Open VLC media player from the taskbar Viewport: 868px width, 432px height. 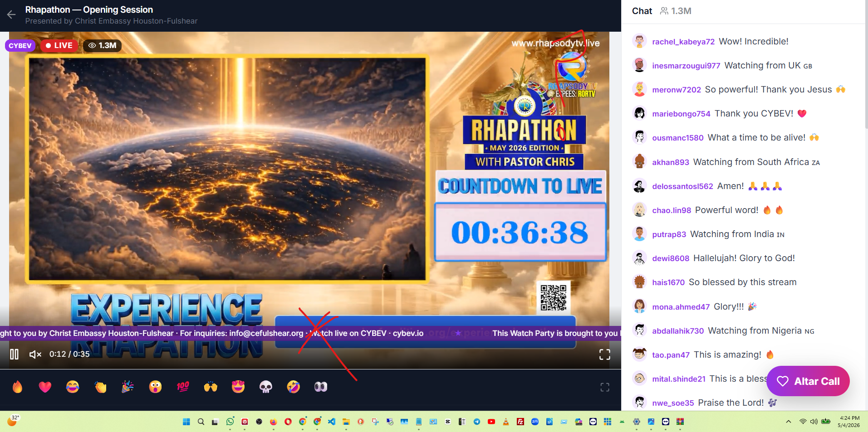tap(506, 422)
